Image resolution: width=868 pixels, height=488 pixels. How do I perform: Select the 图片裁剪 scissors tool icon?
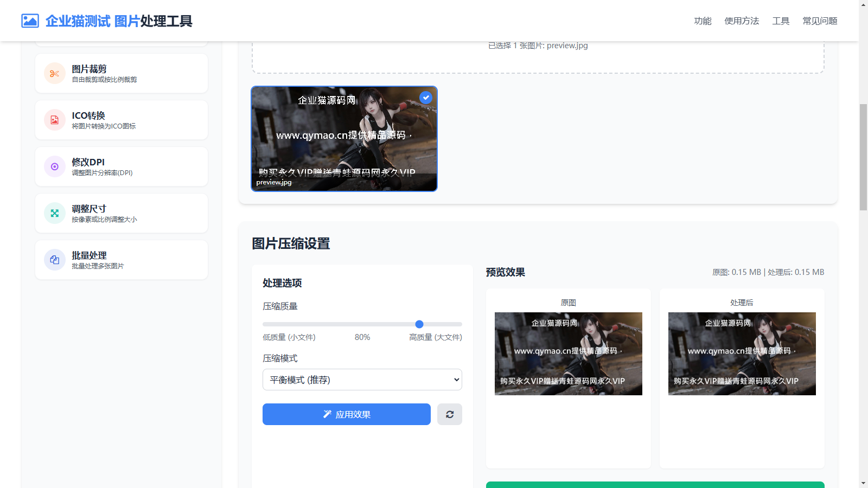[54, 73]
